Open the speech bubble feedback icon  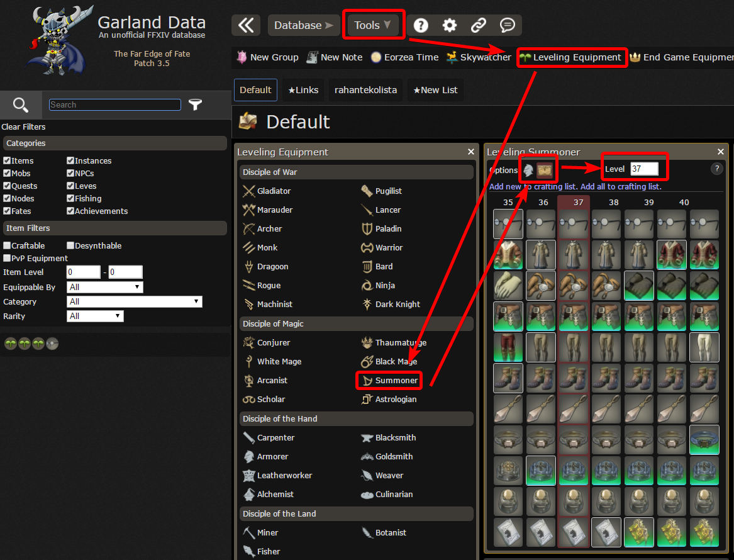click(508, 25)
